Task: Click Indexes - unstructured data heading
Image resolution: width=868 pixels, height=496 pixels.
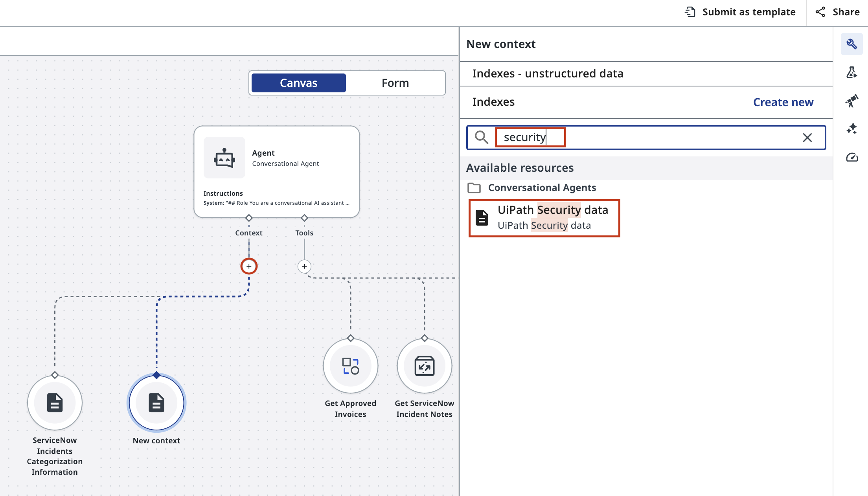Action: pyautogui.click(x=548, y=74)
